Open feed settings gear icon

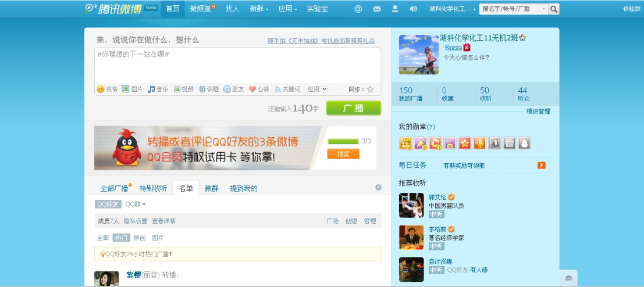point(378,188)
